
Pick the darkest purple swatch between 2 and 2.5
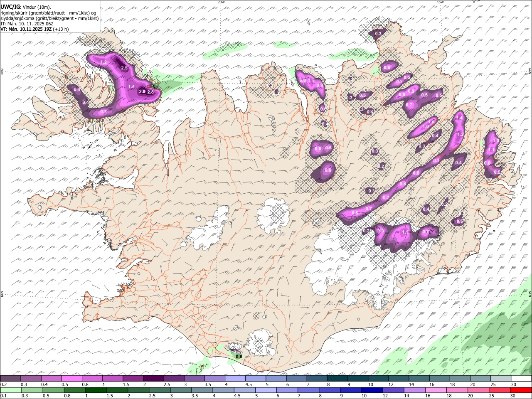(153, 378)
